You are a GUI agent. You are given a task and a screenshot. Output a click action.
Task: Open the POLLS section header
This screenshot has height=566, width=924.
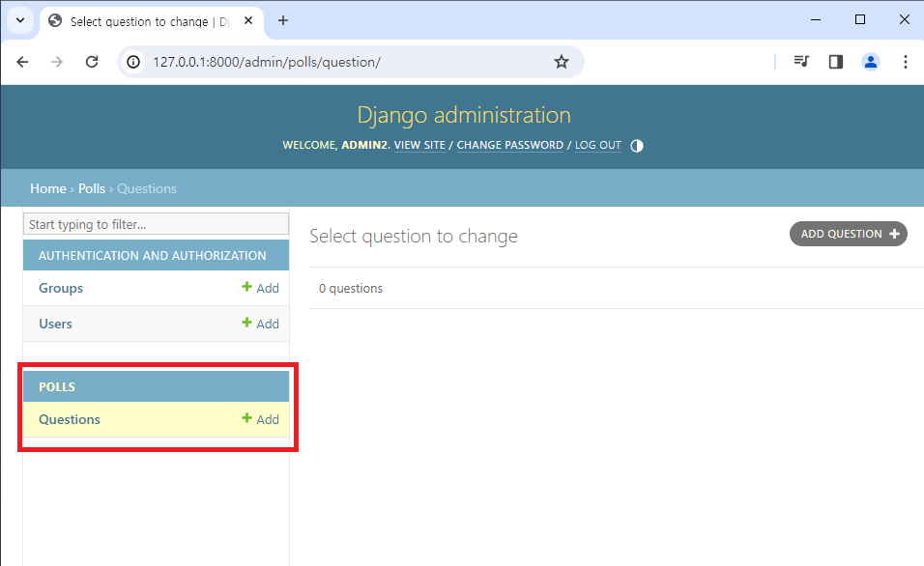(57, 387)
